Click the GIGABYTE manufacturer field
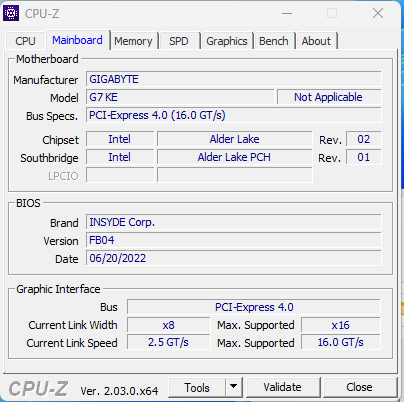The height and width of the screenshot is (402, 404). [234, 79]
